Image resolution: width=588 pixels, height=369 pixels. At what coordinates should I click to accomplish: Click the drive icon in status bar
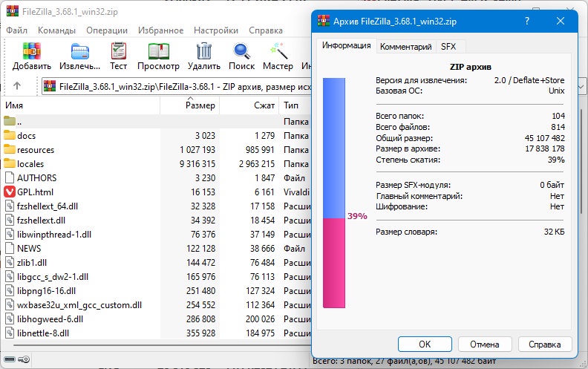pos(10,359)
